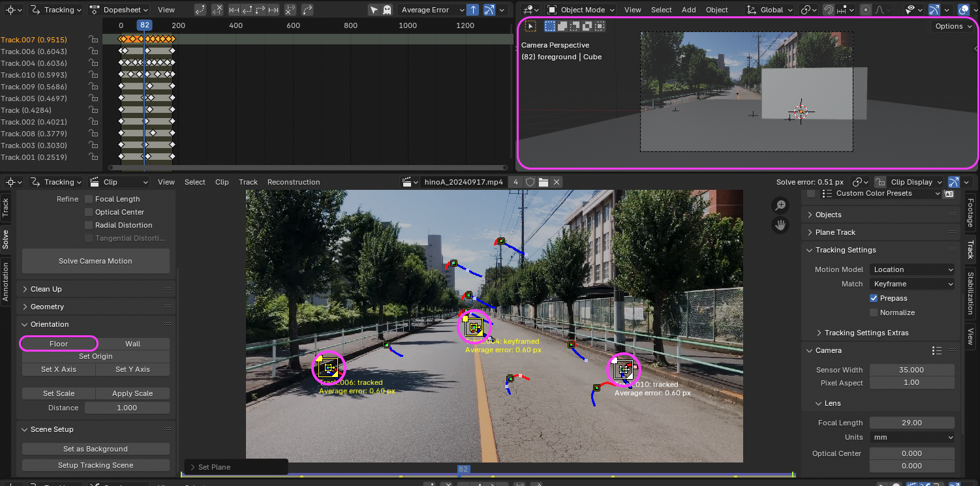Click the pan hand icon in clip editor

780,225
